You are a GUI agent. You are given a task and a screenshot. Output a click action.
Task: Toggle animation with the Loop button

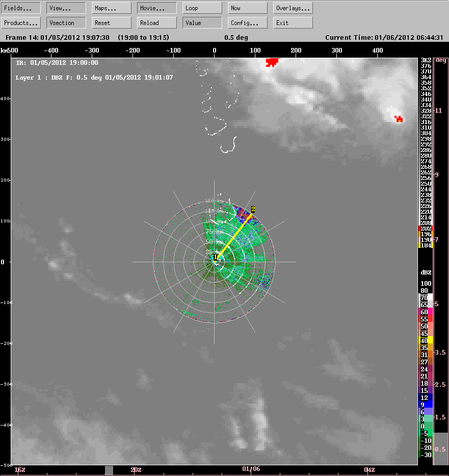pyautogui.click(x=202, y=8)
